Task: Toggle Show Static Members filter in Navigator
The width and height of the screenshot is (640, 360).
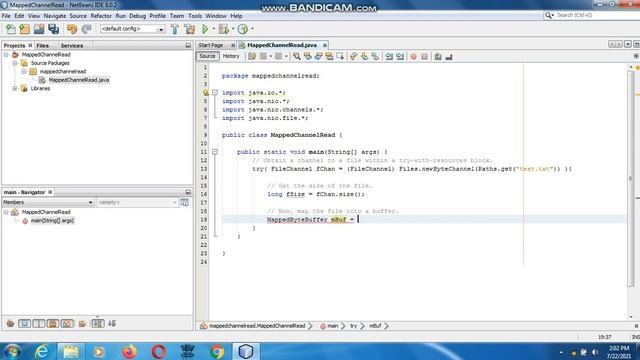Action: [x=39, y=324]
